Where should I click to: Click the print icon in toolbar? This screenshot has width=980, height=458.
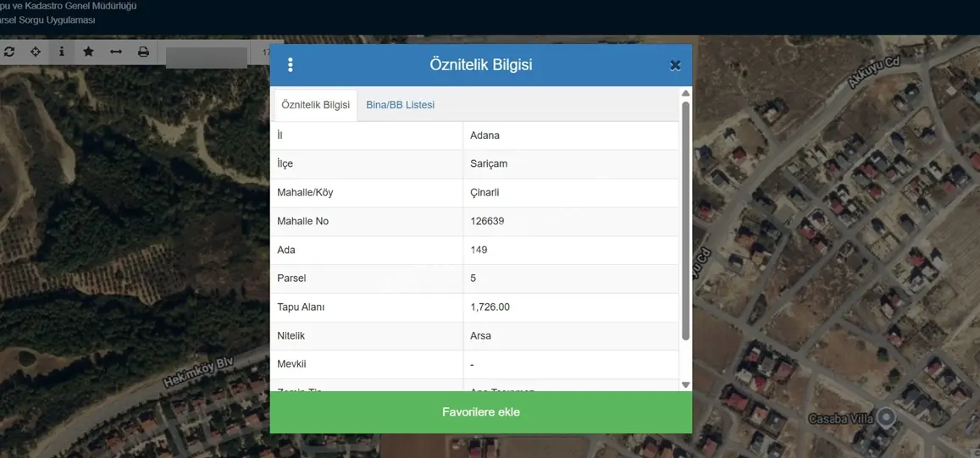[143, 52]
